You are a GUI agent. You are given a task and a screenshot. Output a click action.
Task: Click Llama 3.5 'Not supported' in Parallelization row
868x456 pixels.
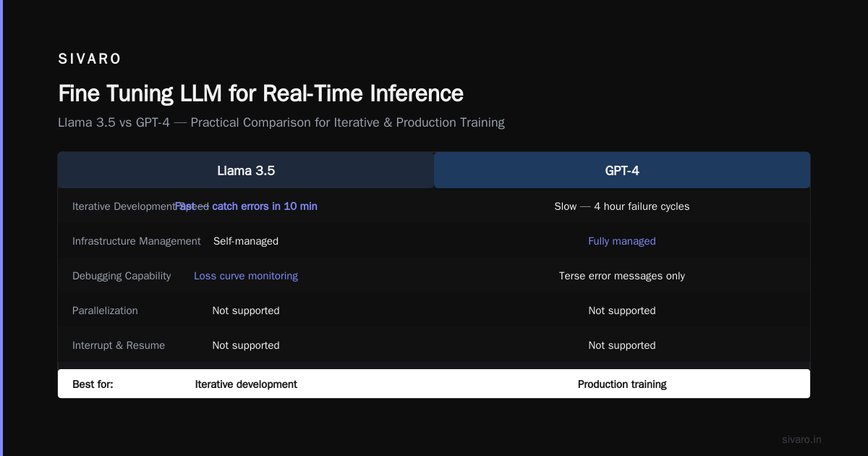(x=246, y=311)
